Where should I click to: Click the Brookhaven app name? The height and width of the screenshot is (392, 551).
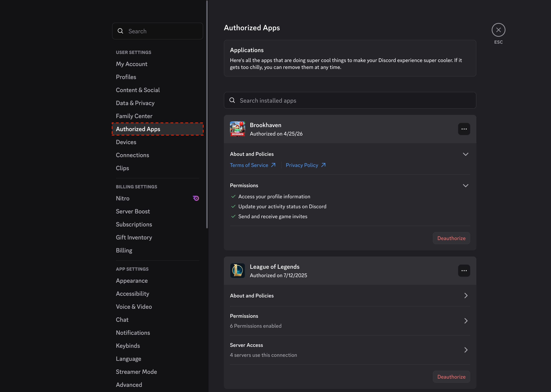coord(265,125)
